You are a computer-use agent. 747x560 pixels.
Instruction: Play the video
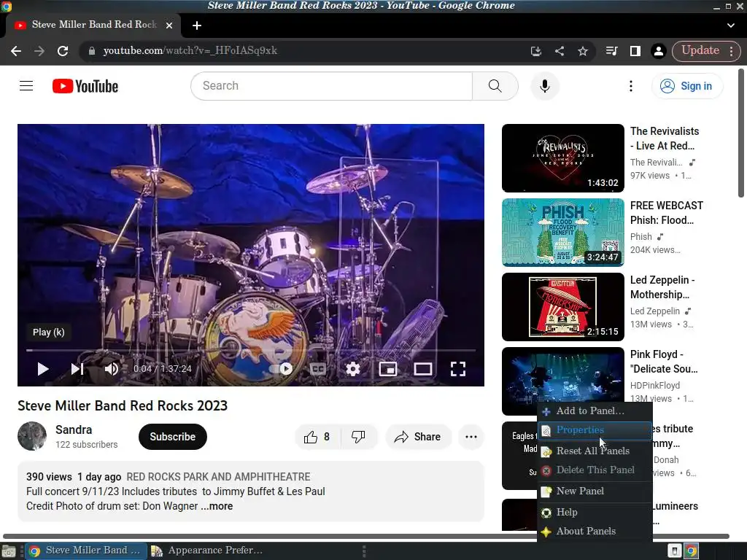pos(43,369)
